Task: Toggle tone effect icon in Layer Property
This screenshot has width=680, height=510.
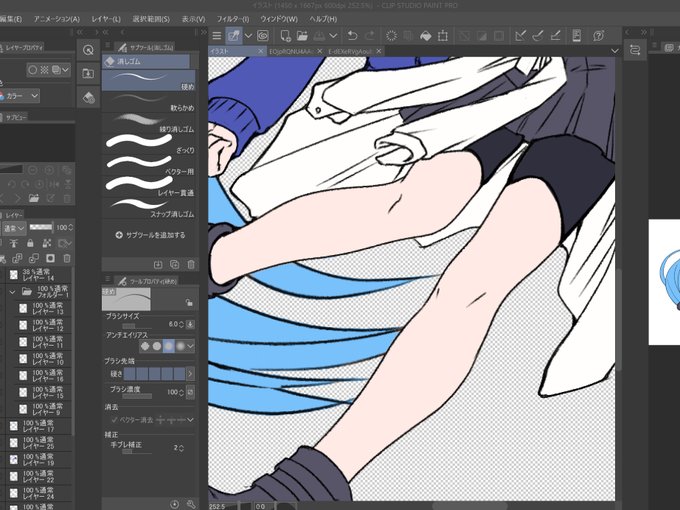Action: pos(44,70)
